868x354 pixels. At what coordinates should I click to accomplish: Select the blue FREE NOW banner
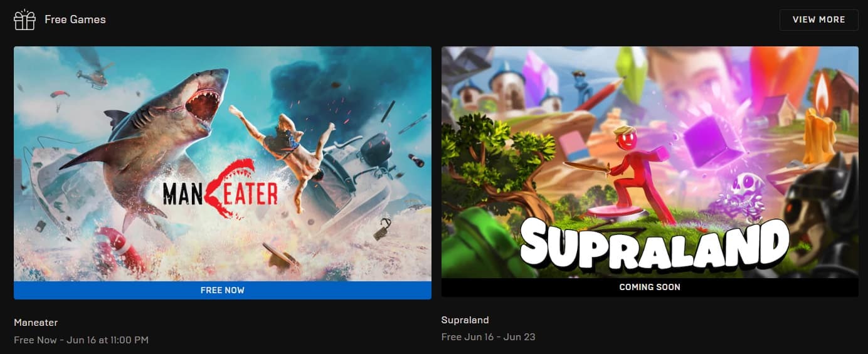click(x=223, y=290)
